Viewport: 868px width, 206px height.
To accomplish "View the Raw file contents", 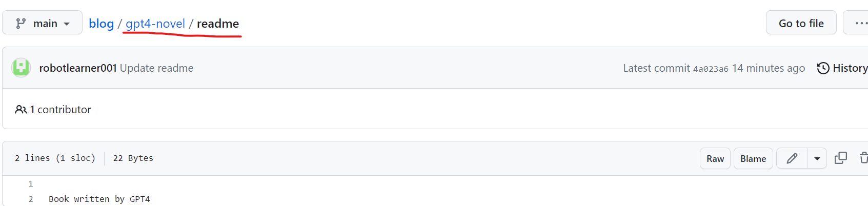I will (715, 159).
